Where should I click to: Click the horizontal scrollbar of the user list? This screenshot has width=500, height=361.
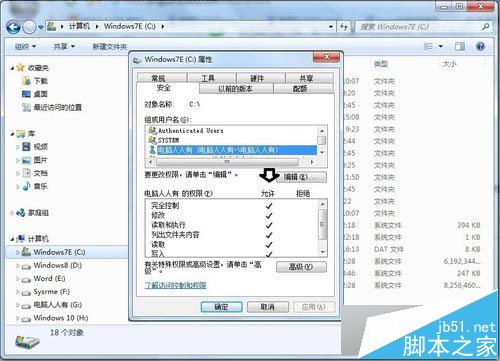pyautogui.click(x=227, y=162)
